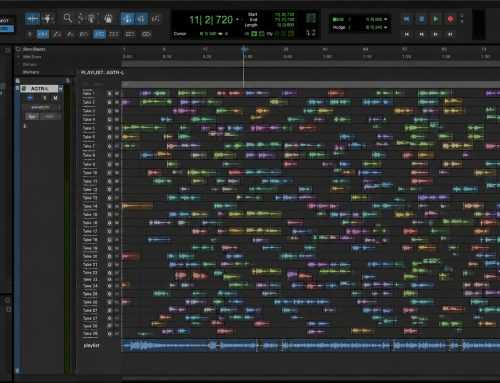
Task: Jump to session end with Go to End
Action: tap(450, 34)
